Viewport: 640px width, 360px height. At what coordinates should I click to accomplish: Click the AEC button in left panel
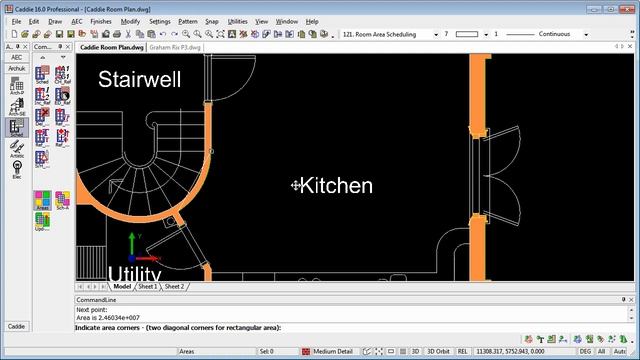[17, 57]
